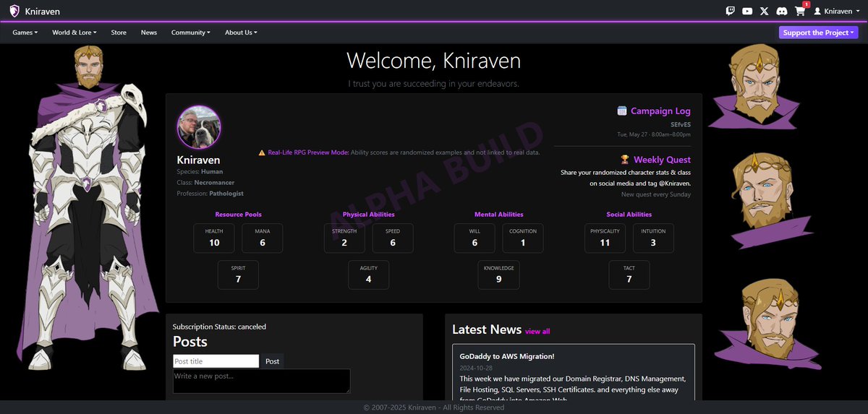This screenshot has height=414, width=868.
Task: Select the SPIRIT stat box
Action: click(x=238, y=275)
